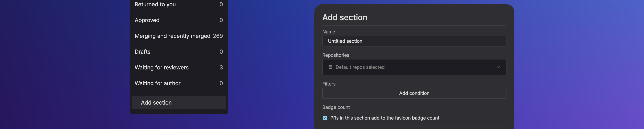This screenshot has width=644, height=129.
Task: Focus the Name field with Untitled section
Action: pos(414,41)
